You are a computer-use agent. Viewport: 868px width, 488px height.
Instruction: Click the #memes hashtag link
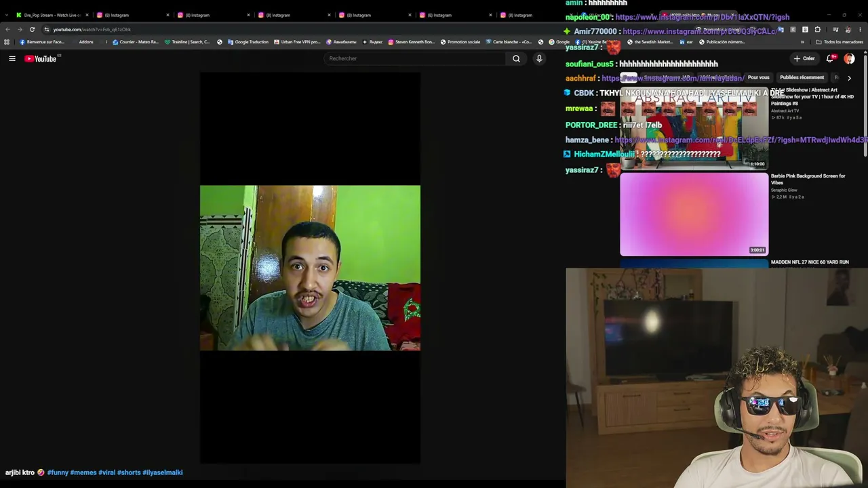click(83, 472)
